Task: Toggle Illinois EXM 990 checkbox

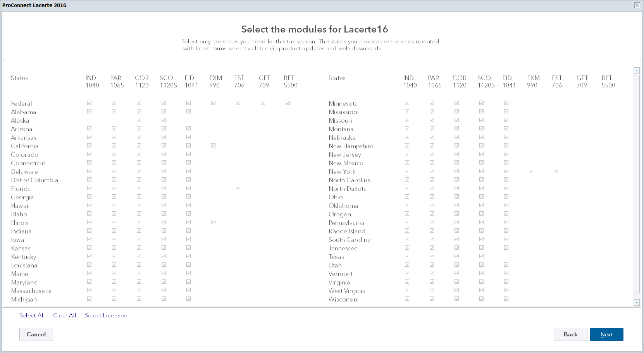Action: (x=214, y=222)
